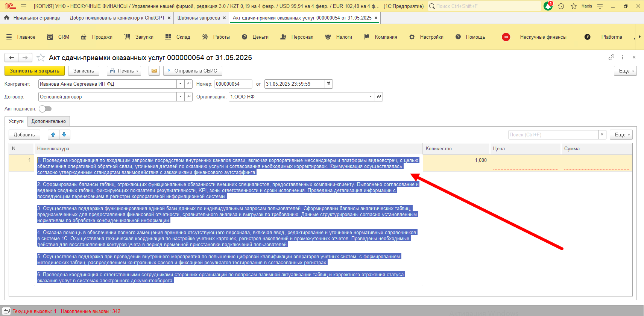Open the calendar picker for document date

329,84
